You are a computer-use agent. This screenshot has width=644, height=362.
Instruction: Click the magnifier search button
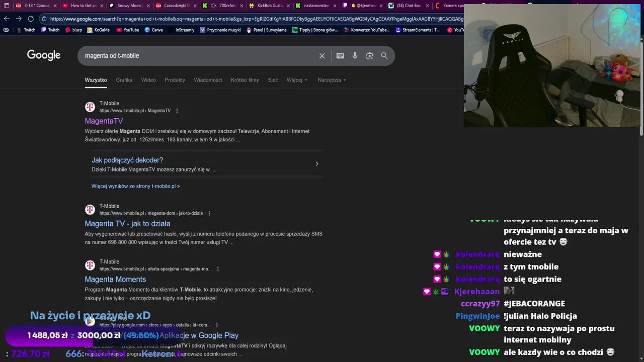pyautogui.click(x=384, y=56)
